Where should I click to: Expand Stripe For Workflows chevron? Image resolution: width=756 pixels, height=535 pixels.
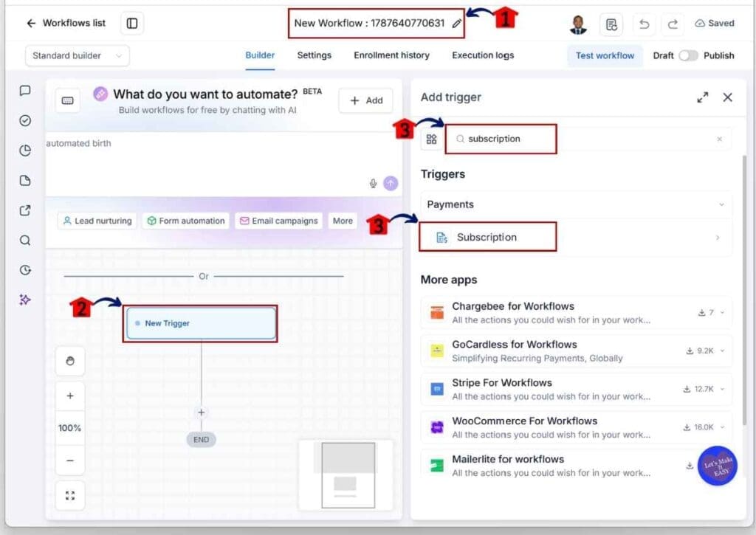[x=722, y=389]
